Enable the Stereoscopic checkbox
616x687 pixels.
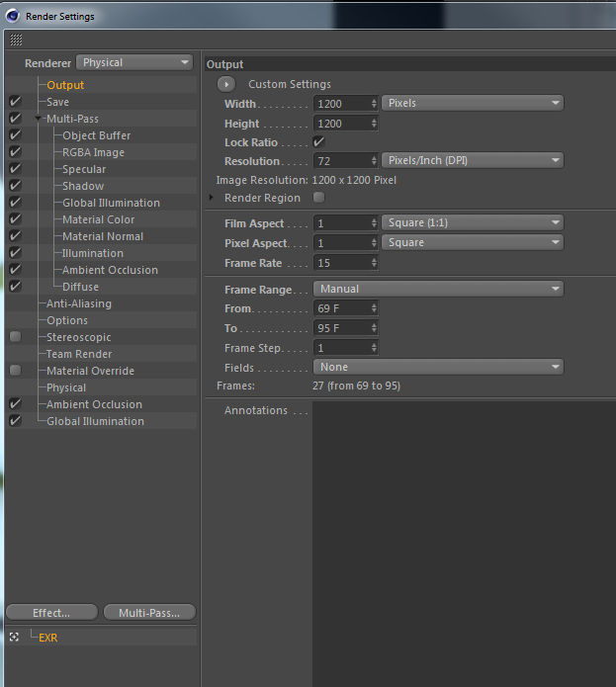(16, 336)
